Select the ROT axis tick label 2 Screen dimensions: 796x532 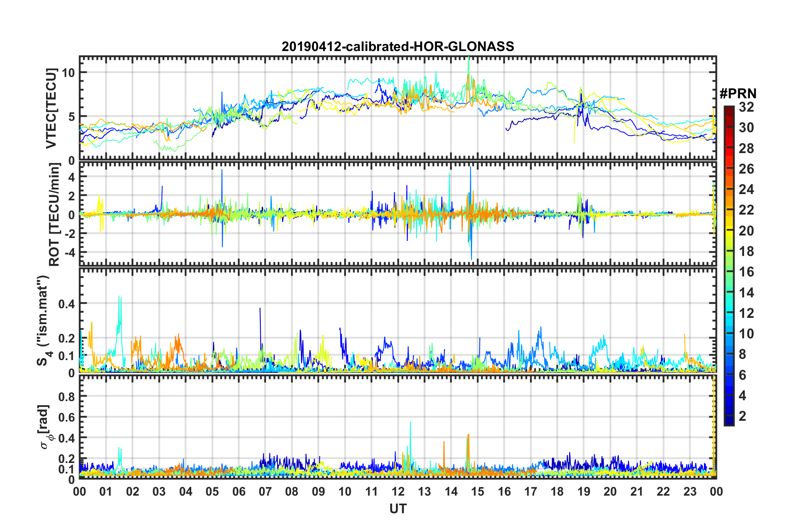click(72, 196)
